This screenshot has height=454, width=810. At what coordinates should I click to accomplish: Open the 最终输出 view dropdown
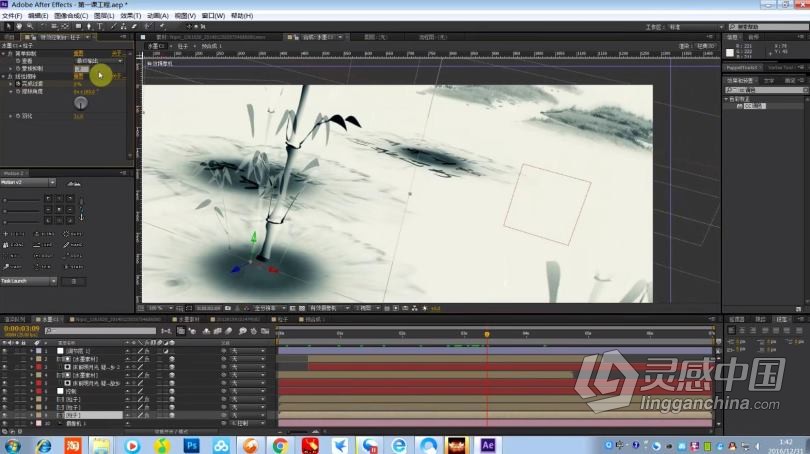tap(99, 61)
